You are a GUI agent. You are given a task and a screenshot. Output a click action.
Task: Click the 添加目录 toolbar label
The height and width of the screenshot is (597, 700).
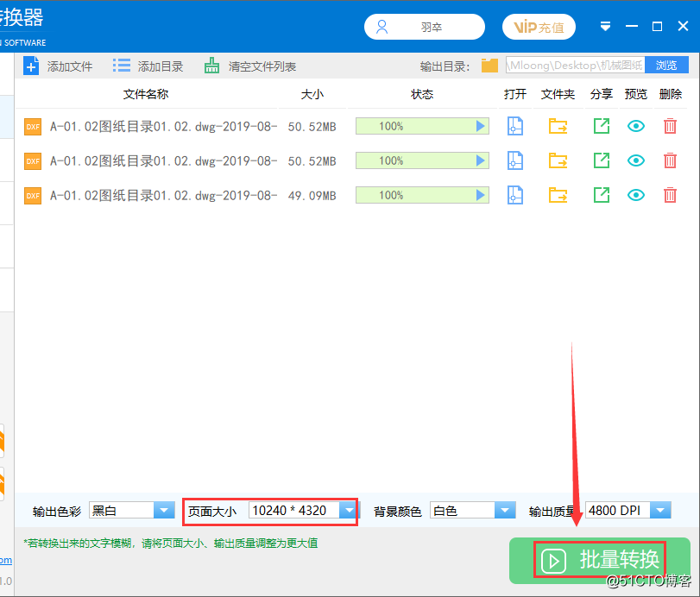click(161, 66)
